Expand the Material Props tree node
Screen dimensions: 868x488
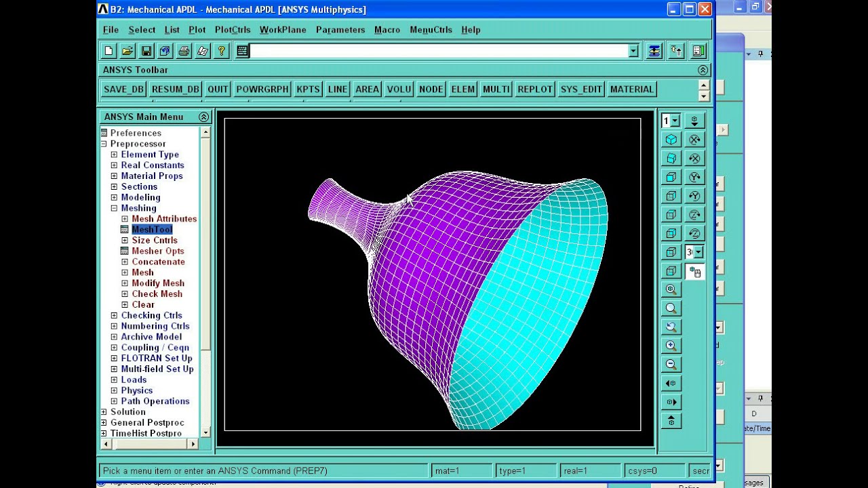coord(114,176)
